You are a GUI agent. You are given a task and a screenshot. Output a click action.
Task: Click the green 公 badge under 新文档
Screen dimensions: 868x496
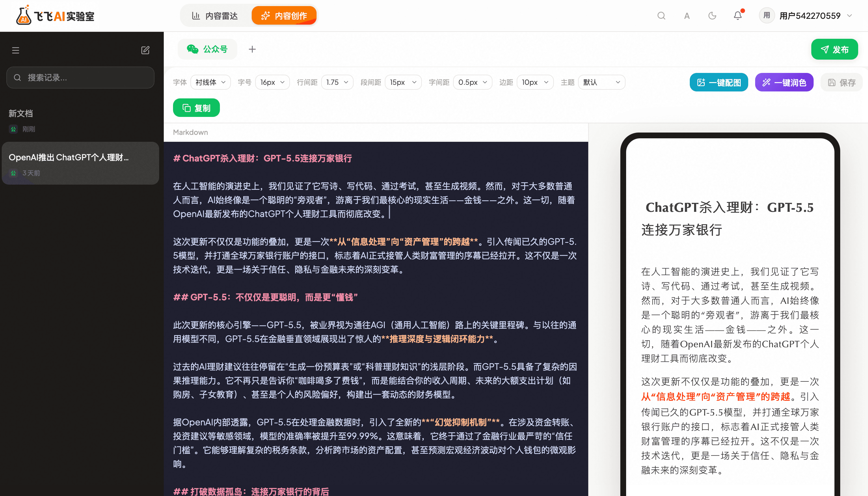click(x=13, y=129)
